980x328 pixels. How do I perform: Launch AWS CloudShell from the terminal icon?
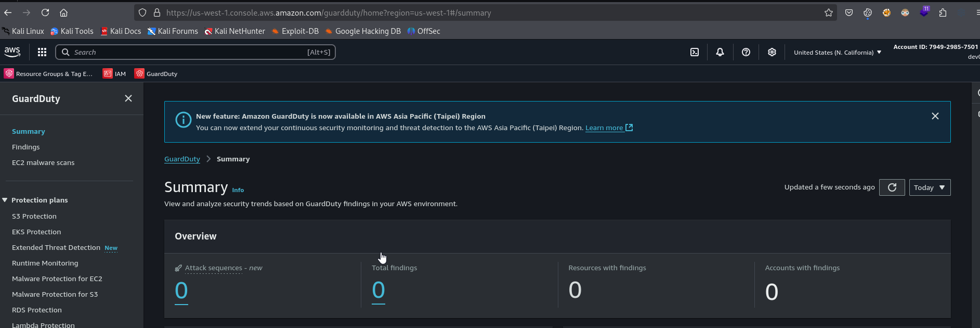point(695,52)
